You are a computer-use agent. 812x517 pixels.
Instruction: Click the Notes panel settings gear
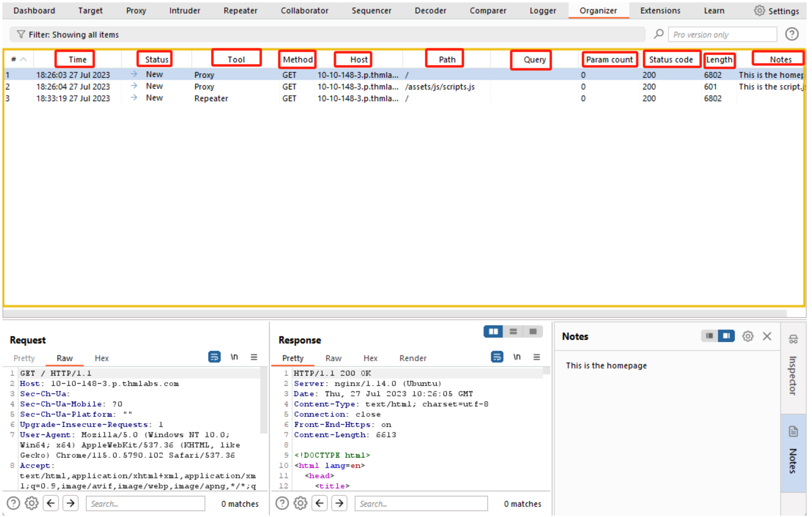[x=748, y=336]
